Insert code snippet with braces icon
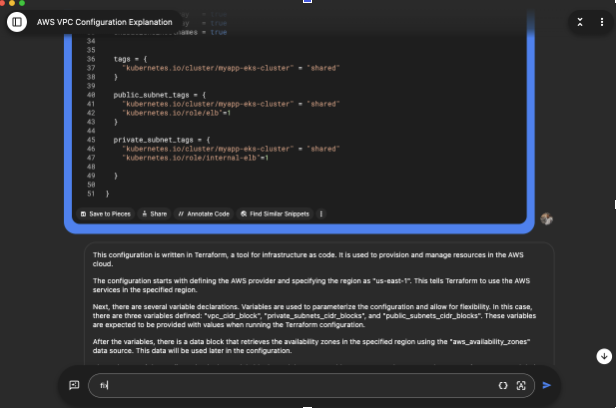The image size is (616, 408). coord(502,385)
